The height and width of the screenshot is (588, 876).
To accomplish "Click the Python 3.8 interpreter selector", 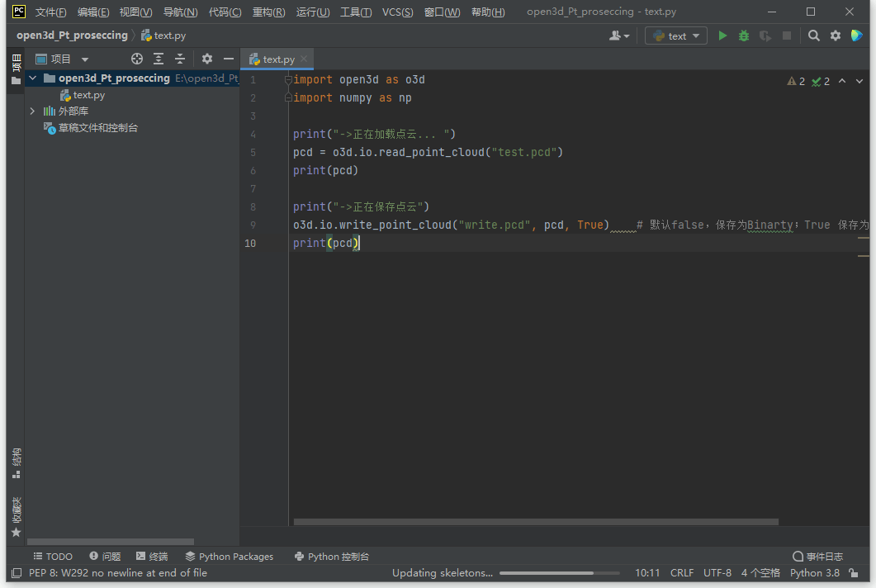I will click(814, 573).
